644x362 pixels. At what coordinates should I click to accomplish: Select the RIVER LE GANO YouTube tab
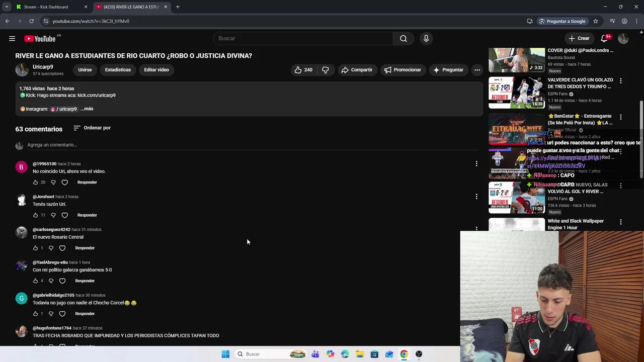click(131, 7)
